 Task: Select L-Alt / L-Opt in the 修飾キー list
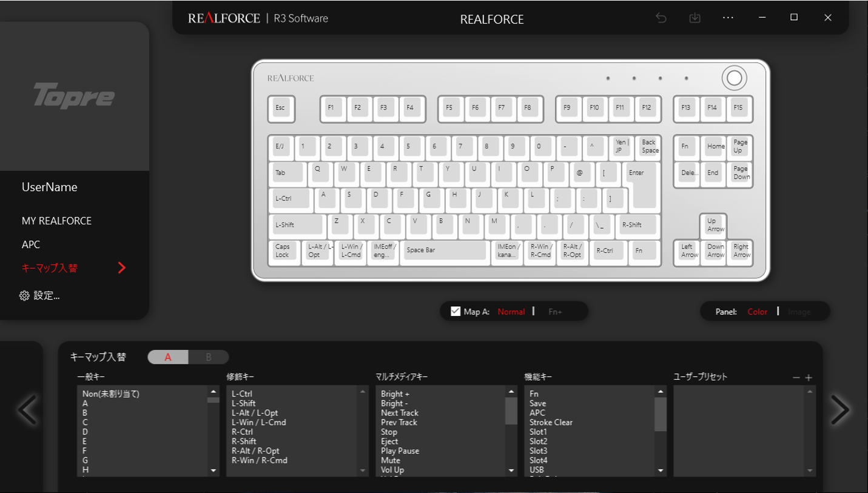point(255,413)
